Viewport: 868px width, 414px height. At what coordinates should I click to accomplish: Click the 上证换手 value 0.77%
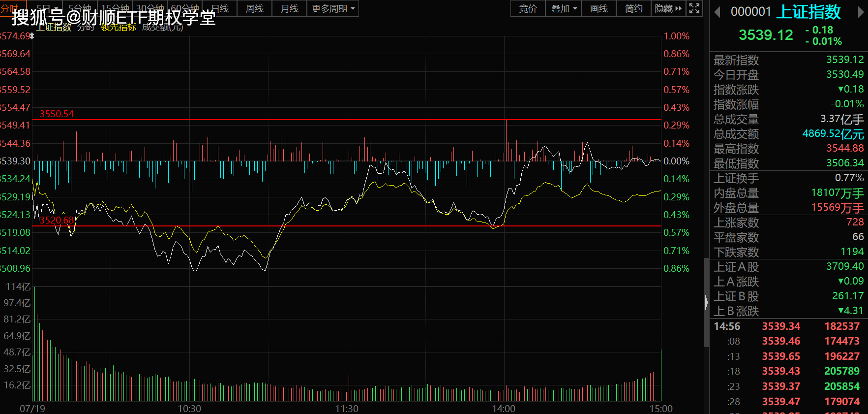click(x=849, y=178)
